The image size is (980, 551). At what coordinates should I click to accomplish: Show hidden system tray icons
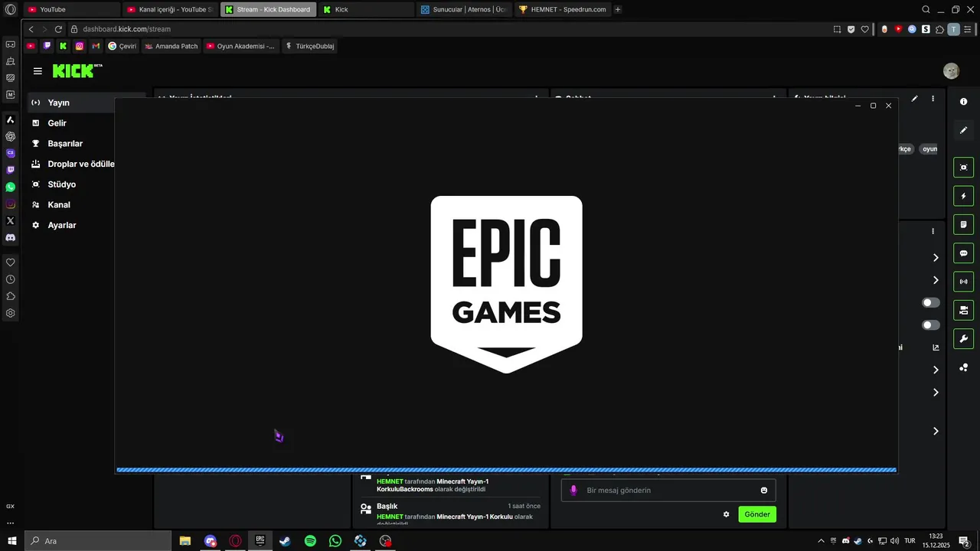click(821, 541)
